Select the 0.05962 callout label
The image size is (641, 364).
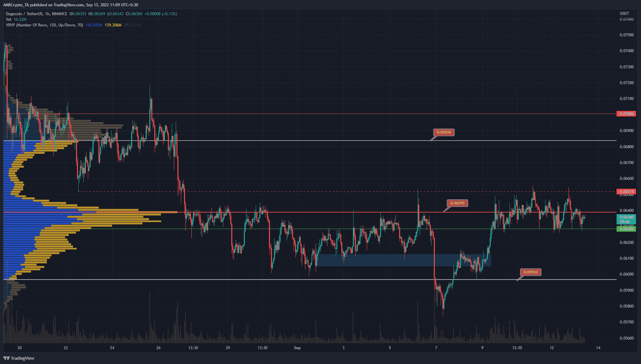[x=531, y=272]
